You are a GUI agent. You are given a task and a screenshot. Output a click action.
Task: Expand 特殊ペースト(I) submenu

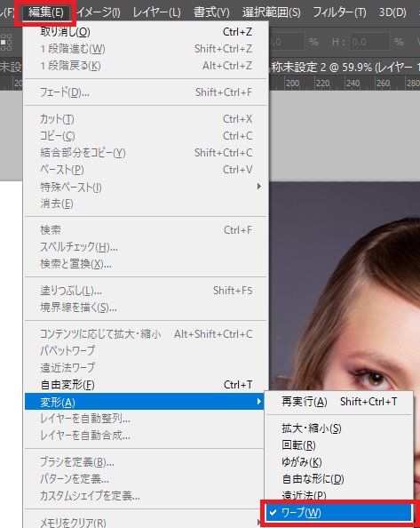(x=146, y=187)
